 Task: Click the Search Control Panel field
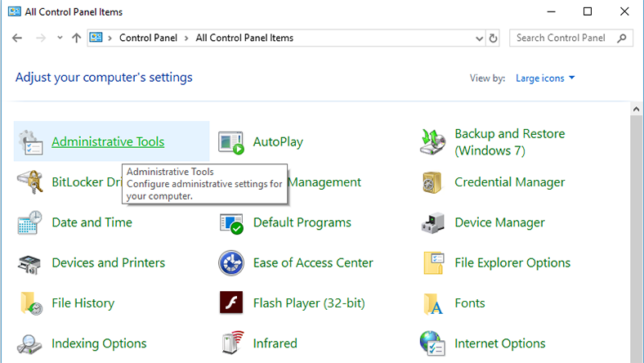pyautogui.click(x=571, y=38)
